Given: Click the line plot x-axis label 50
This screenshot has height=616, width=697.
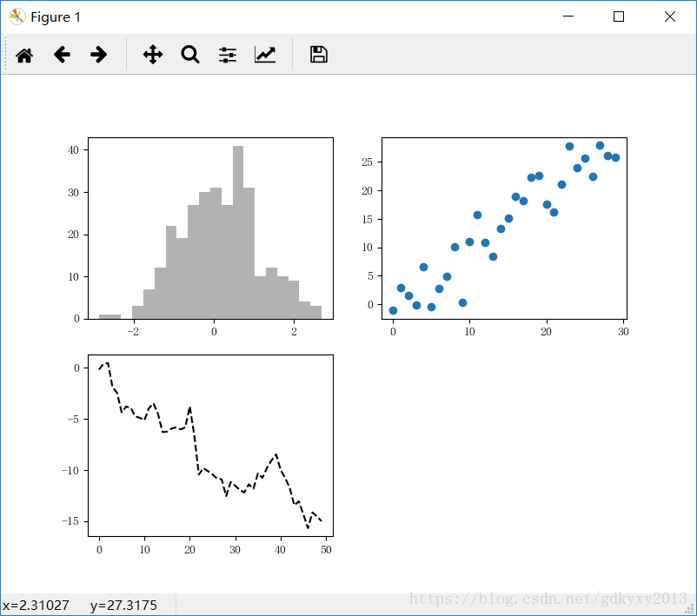Looking at the screenshot, I should (326, 550).
